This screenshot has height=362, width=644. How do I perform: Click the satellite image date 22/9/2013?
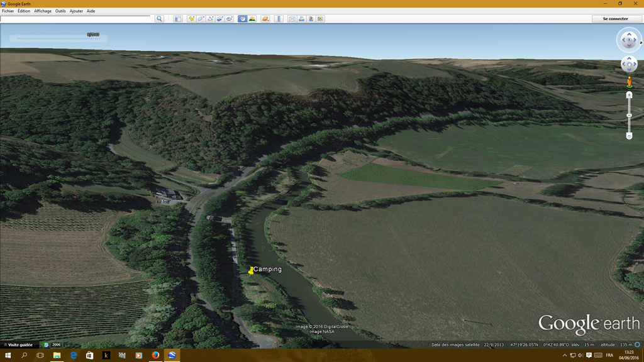point(493,345)
